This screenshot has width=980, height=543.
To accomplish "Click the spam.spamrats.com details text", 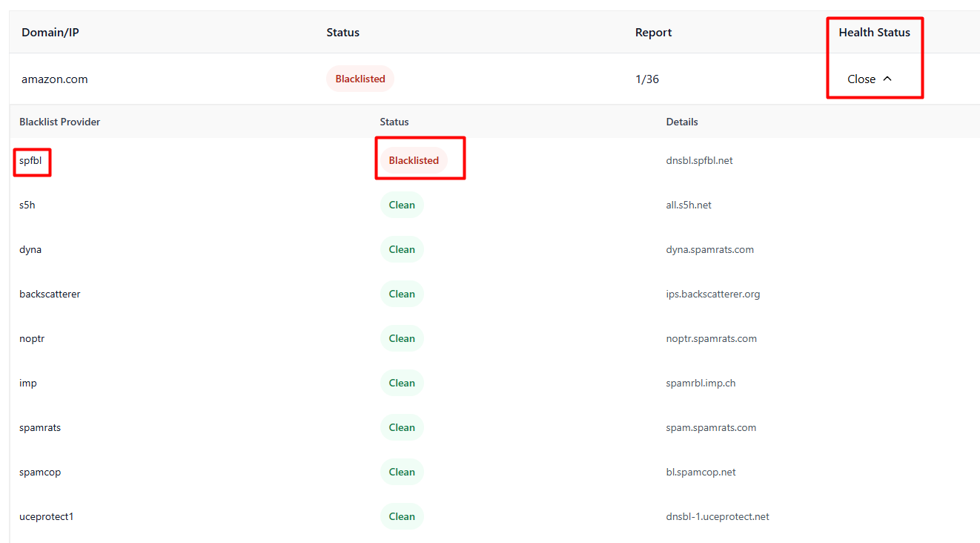I will tap(711, 427).
